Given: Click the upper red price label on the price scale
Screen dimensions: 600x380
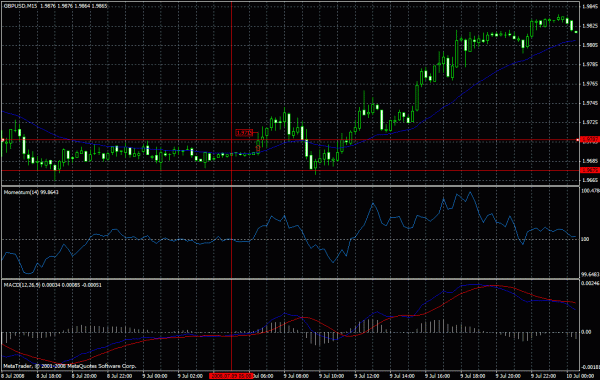Looking at the screenshot, I should tap(590, 140).
